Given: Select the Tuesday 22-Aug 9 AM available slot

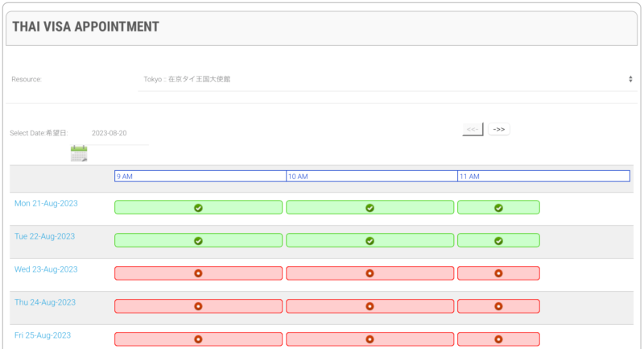Looking at the screenshot, I should pyautogui.click(x=198, y=240).
